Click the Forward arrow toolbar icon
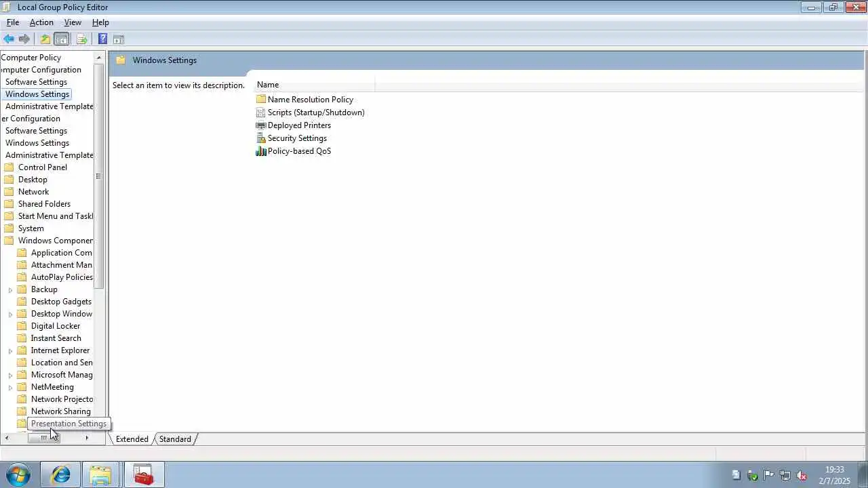Viewport: 868px width, 488px height. pos(24,39)
